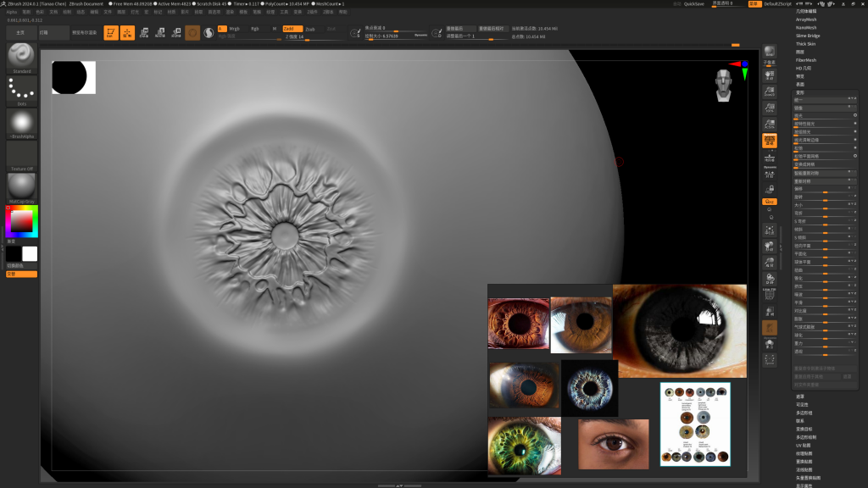Click the BPR render icon at top of right shelf
The image size is (868, 488).
point(770,53)
